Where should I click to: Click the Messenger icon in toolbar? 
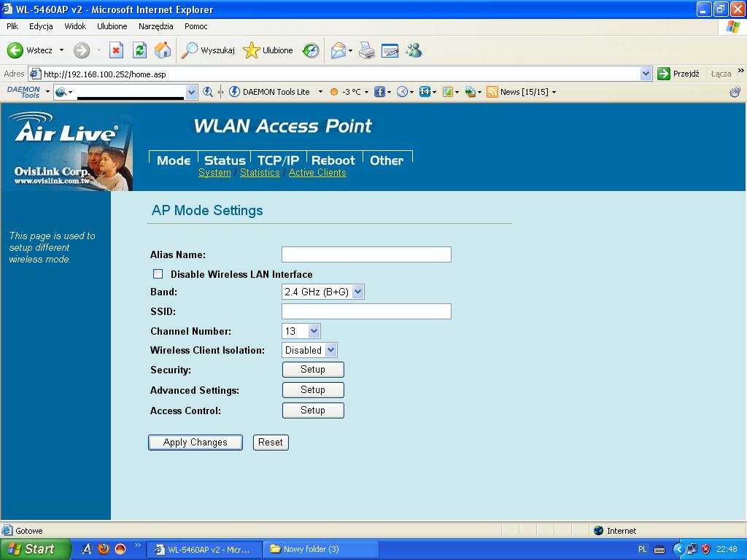414,50
